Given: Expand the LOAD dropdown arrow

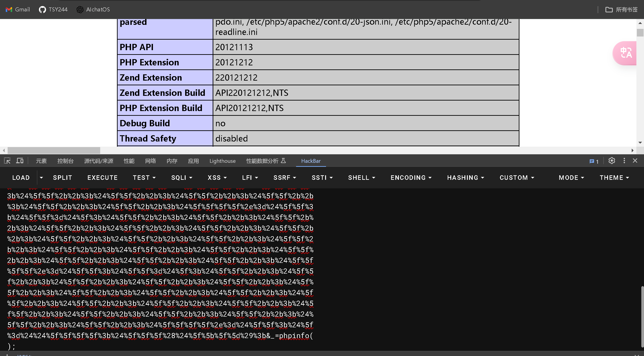Looking at the screenshot, I should click(x=41, y=178).
